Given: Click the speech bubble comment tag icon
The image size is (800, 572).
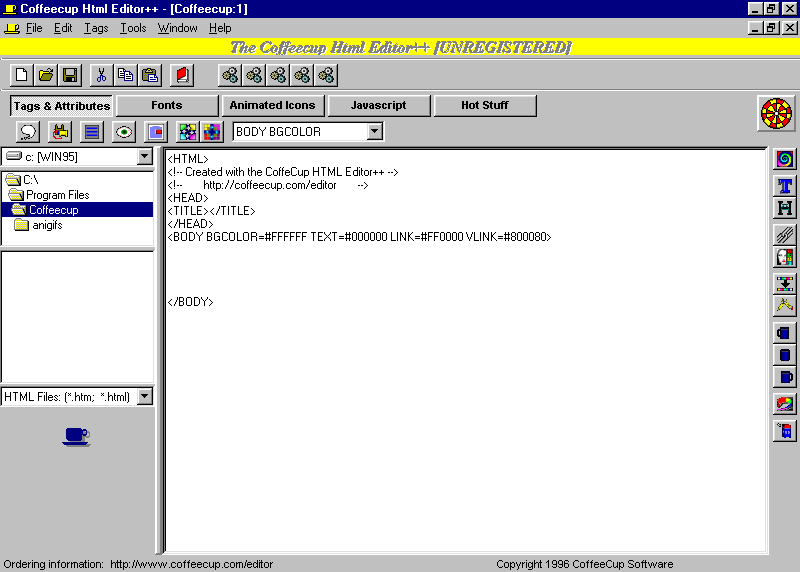Looking at the screenshot, I should (x=28, y=132).
